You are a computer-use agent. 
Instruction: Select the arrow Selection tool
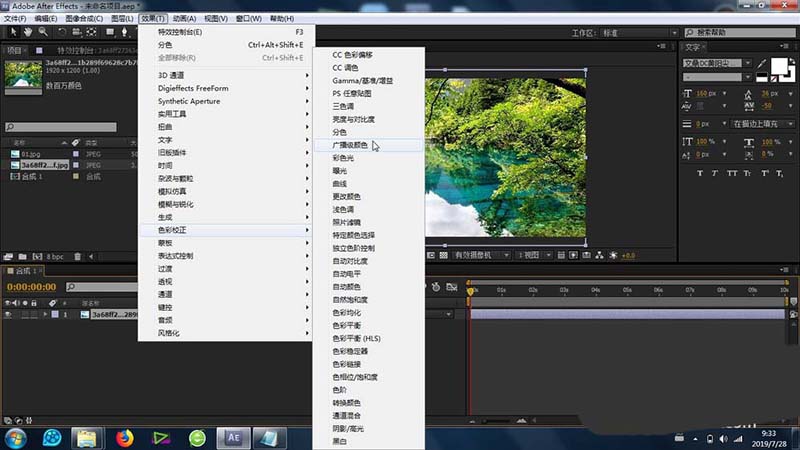[x=11, y=32]
